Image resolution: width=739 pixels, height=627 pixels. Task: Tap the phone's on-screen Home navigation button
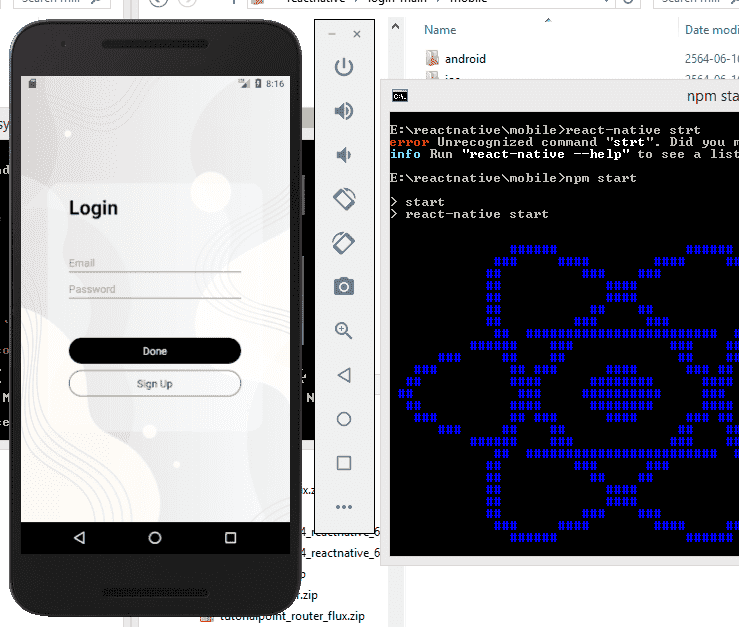155,537
